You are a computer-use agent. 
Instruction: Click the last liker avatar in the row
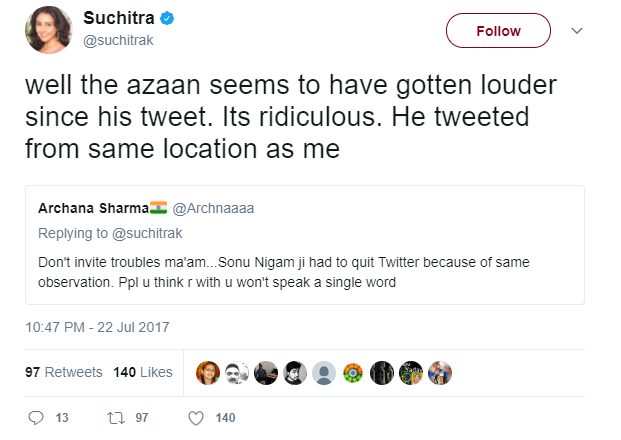440,373
